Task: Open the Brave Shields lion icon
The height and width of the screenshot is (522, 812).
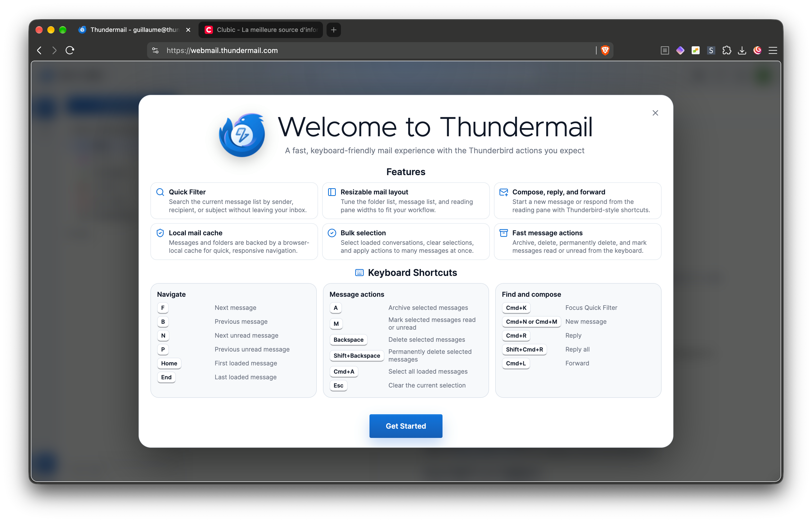Action: (x=605, y=50)
